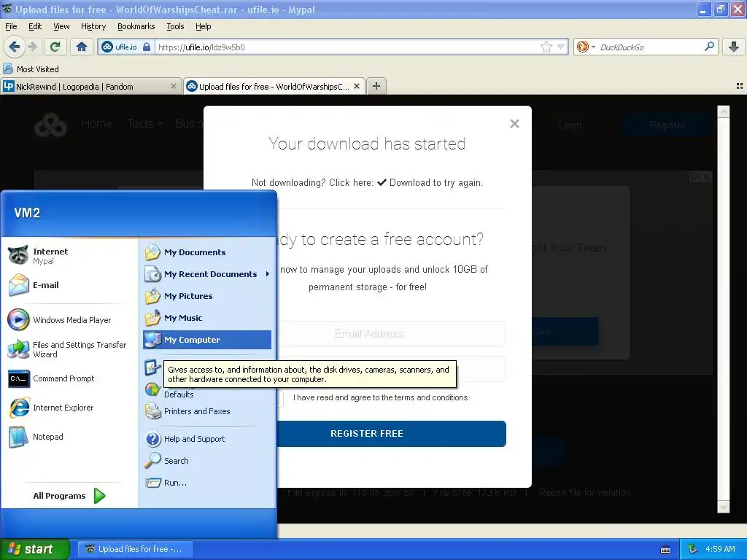Click the safely remove hardware tray icon

coord(693,549)
